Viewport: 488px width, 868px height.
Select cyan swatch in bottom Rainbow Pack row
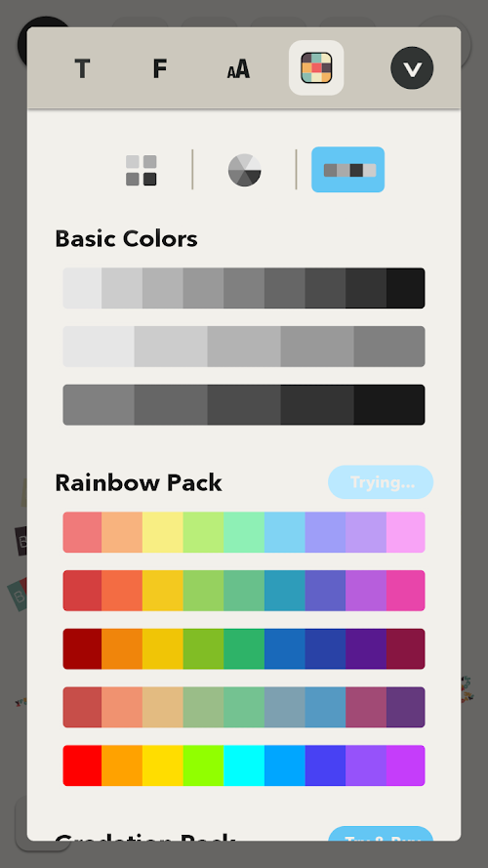point(244,765)
